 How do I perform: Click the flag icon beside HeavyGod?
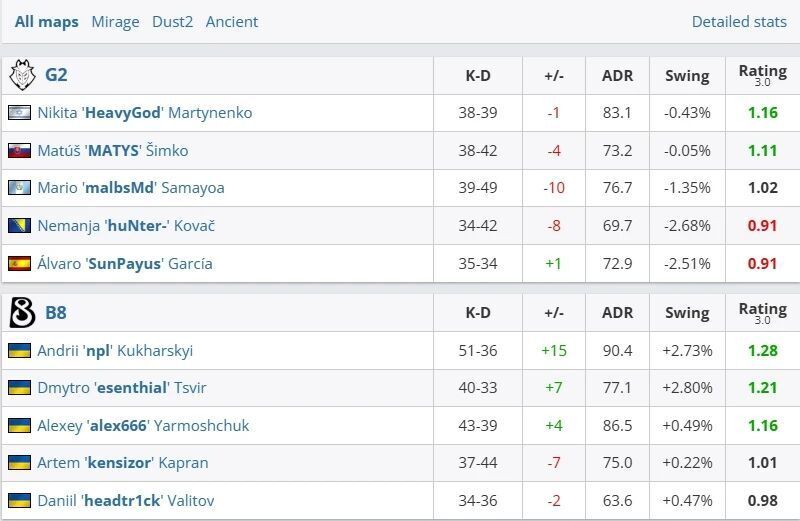point(19,113)
